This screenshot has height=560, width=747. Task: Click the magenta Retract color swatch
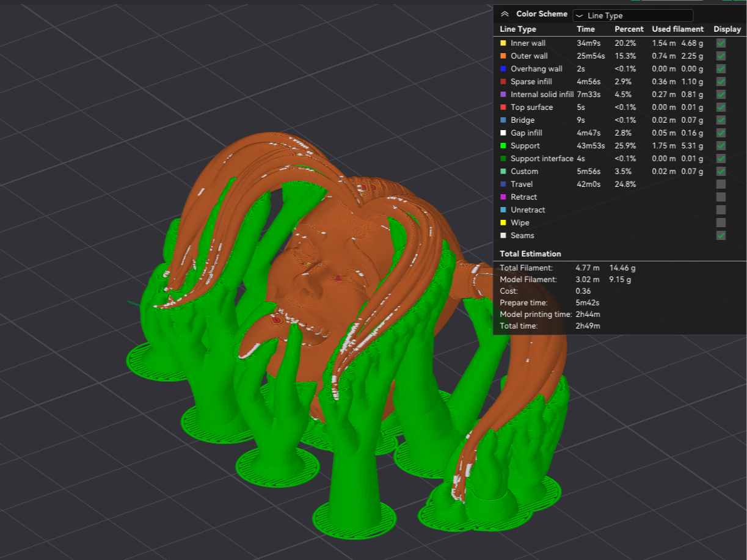(x=503, y=197)
